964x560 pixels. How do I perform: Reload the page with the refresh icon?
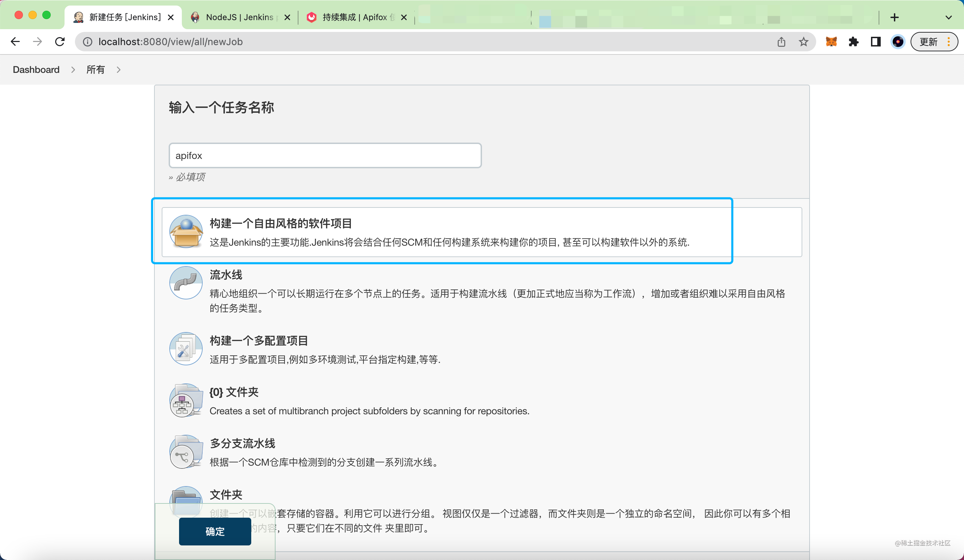(60, 42)
